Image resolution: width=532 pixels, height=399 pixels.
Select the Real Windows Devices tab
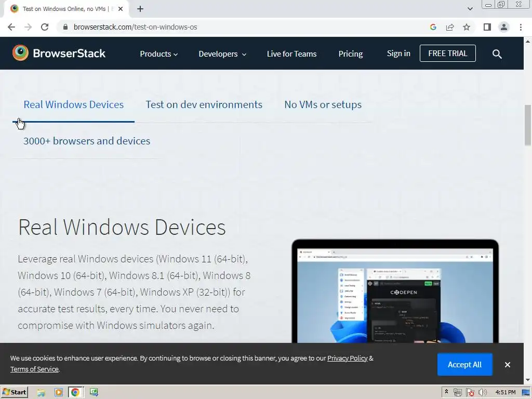click(74, 104)
